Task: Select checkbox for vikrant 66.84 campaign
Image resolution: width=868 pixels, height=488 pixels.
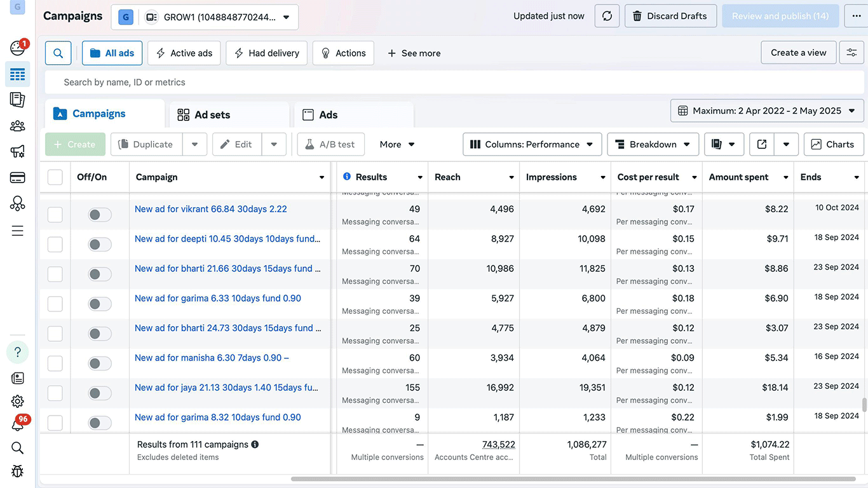Action: click(x=55, y=215)
